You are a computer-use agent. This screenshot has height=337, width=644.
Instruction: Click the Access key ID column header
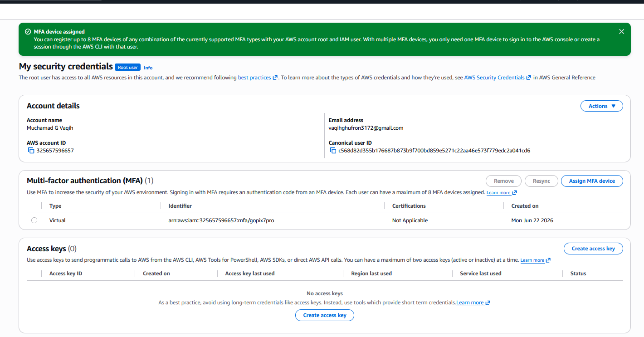66,274
